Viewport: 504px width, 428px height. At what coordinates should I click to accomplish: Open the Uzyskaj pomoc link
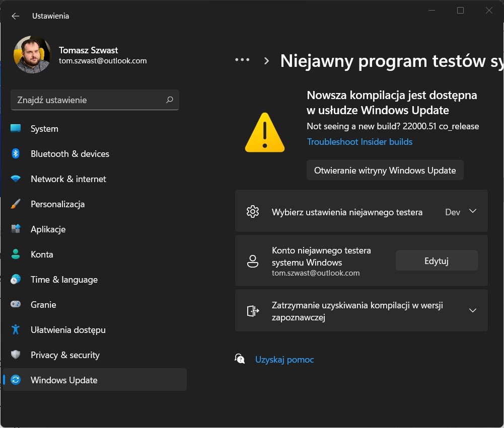point(284,360)
